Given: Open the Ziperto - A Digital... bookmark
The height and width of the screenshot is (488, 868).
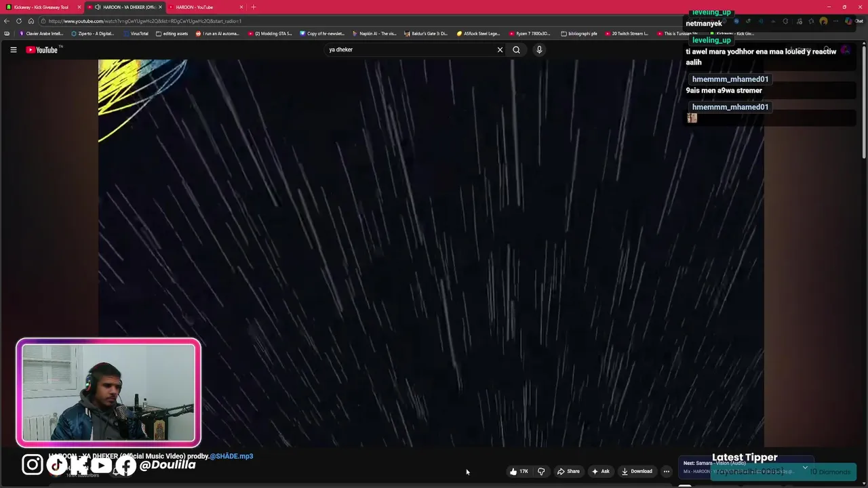Looking at the screenshot, I should (93, 33).
